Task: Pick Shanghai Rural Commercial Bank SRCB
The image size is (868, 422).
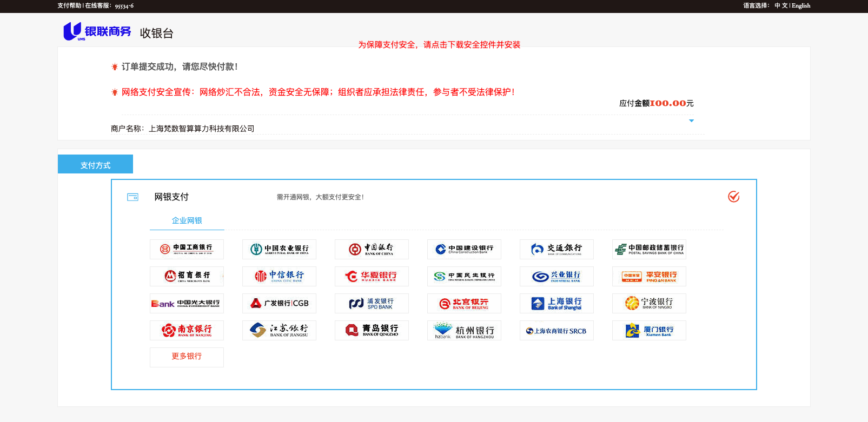Action: click(x=556, y=330)
